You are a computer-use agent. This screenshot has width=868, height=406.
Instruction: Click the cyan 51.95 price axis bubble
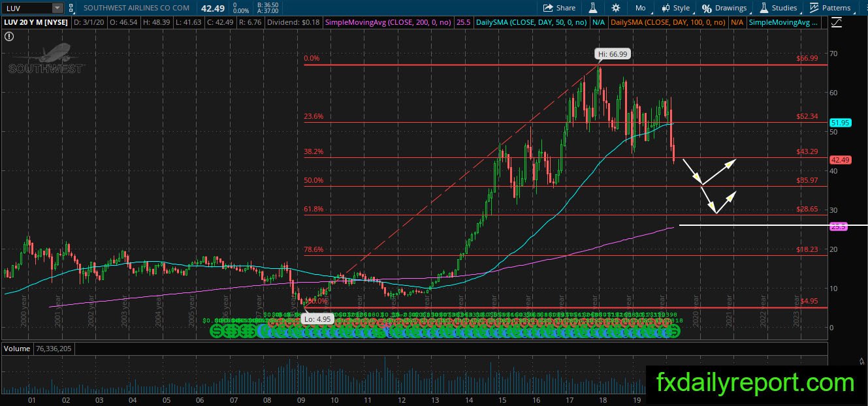(x=840, y=122)
